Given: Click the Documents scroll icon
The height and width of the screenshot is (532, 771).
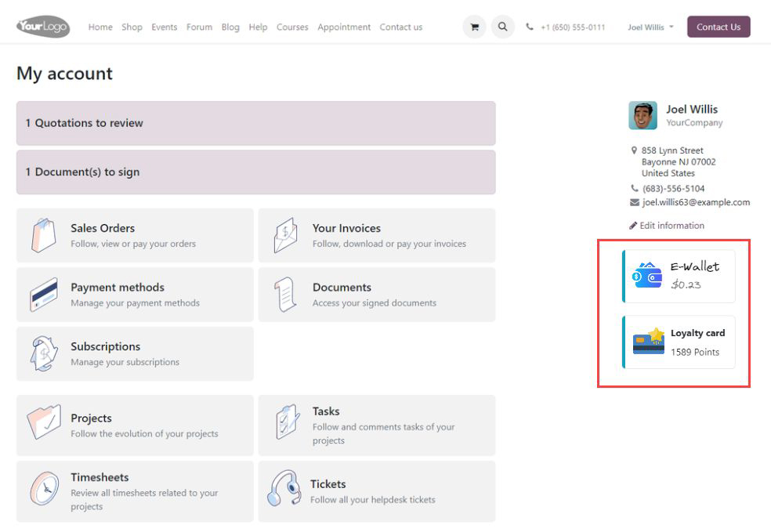Looking at the screenshot, I should 285,295.
